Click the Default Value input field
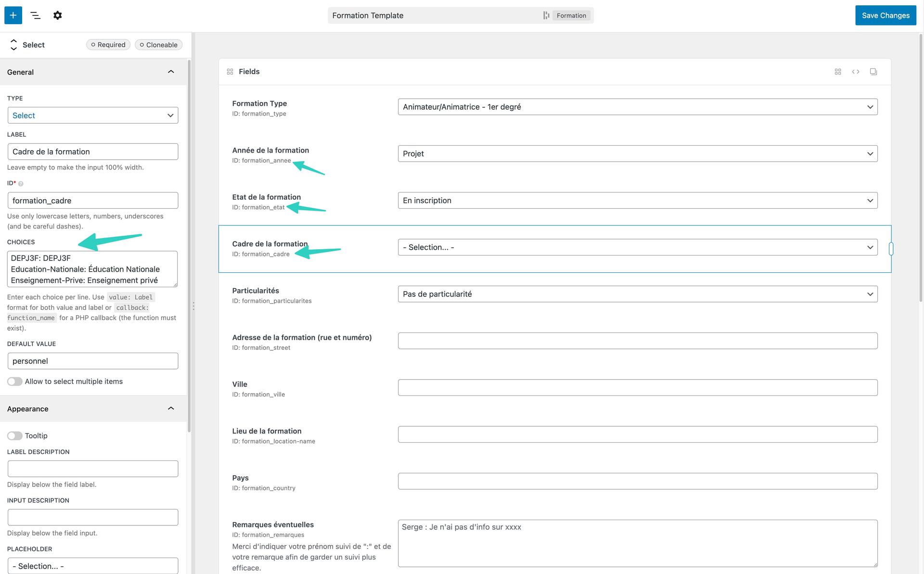The image size is (924, 574). tap(93, 361)
